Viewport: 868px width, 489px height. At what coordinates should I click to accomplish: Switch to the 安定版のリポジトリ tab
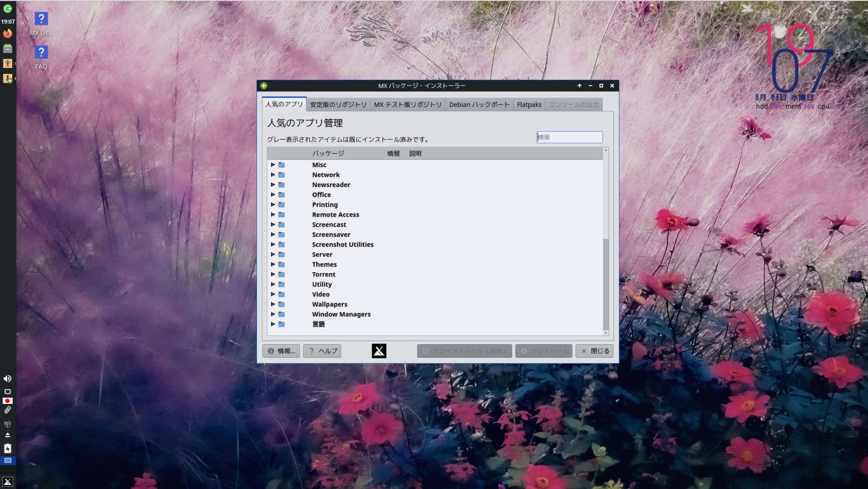339,105
